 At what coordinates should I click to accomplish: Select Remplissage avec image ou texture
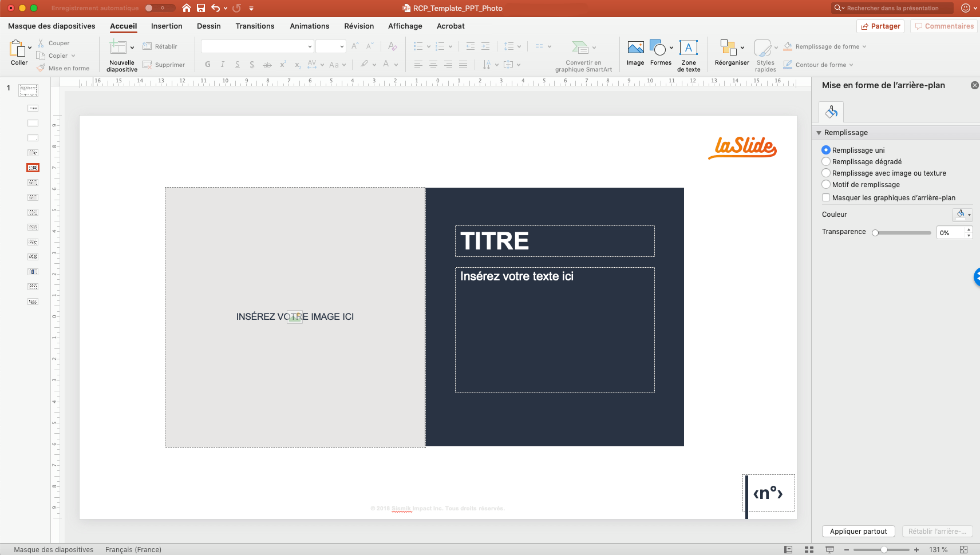click(x=826, y=173)
